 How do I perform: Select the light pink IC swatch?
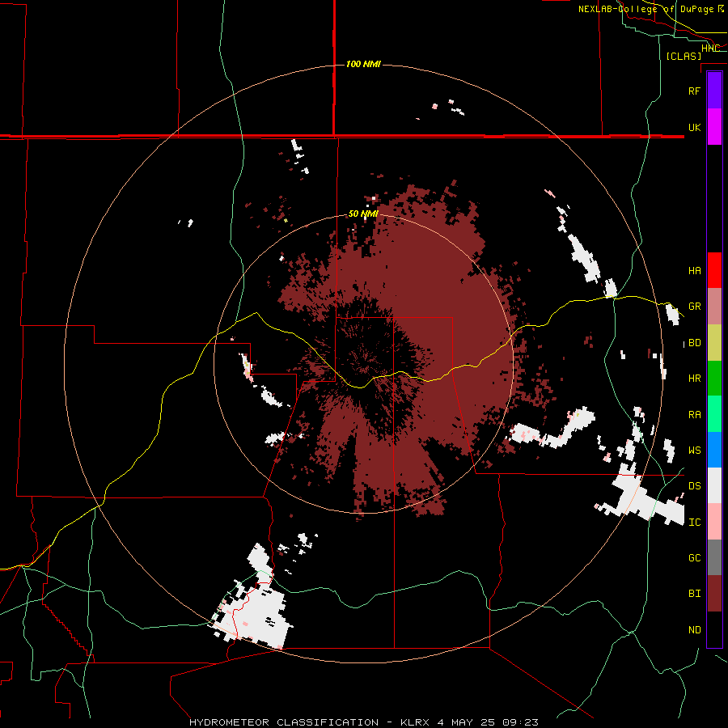pos(714,522)
